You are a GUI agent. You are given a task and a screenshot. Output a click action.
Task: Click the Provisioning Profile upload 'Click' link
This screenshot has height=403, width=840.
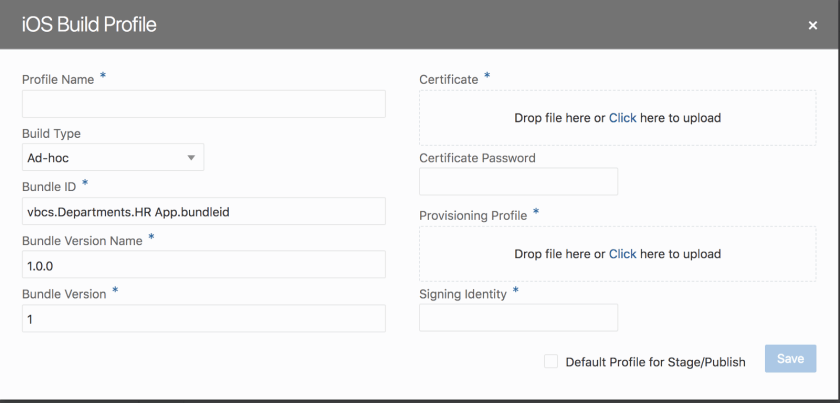pos(622,254)
